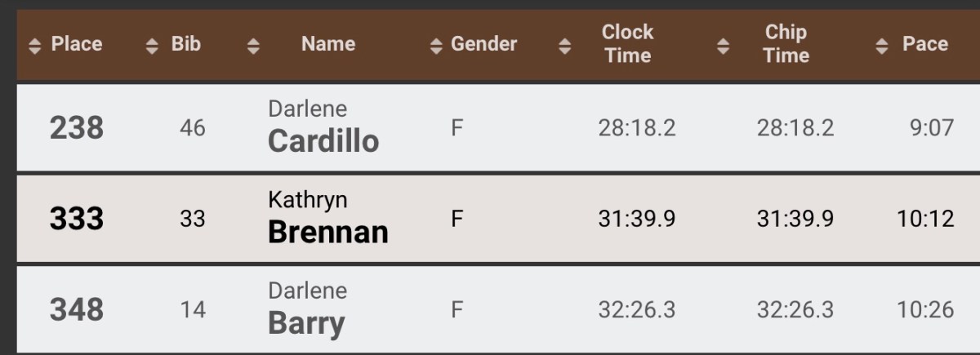The image size is (980, 355).
Task: Sort by the Chip Time header
Action: pyautogui.click(x=786, y=44)
